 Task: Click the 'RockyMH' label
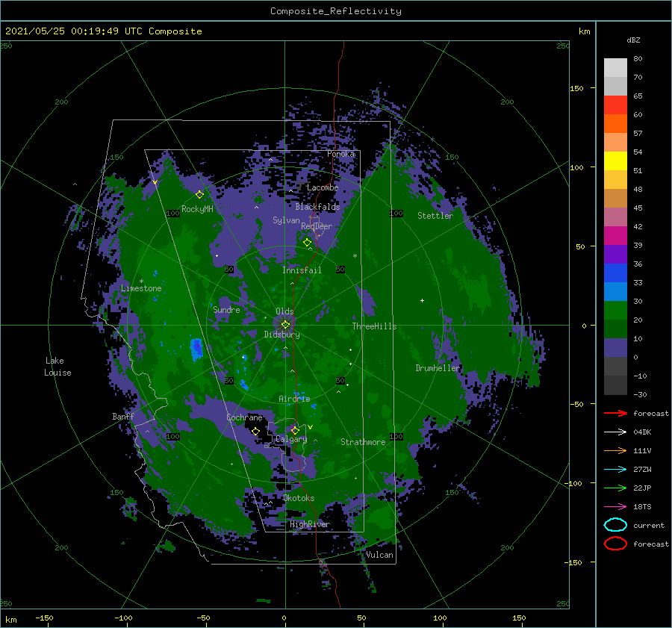coord(197,209)
